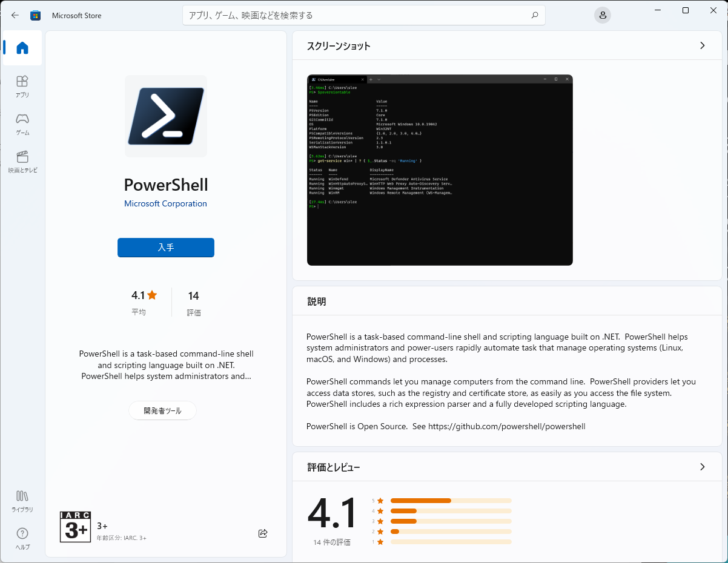Open the PowerShell terminal screenshot thumbnail
728x563 pixels.
click(x=440, y=170)
